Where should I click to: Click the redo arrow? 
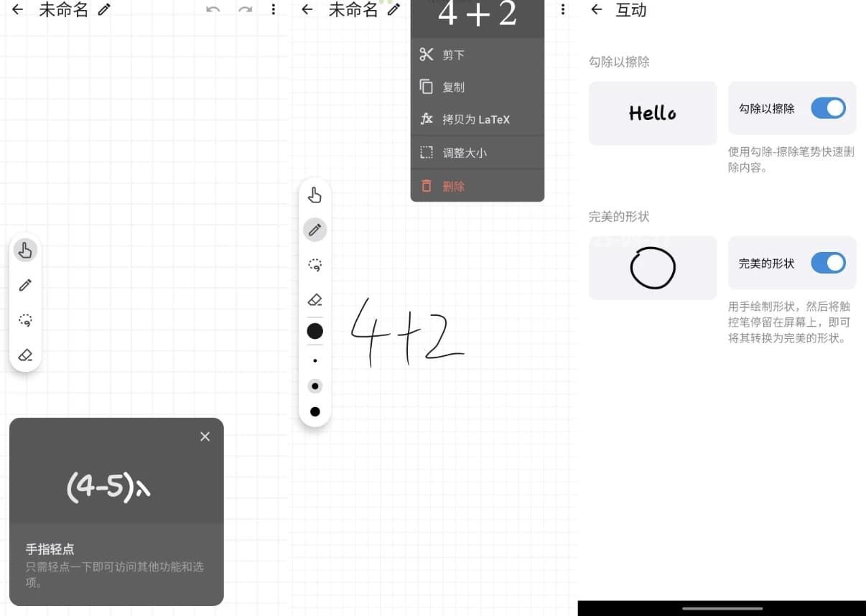[x=245, y=9]
